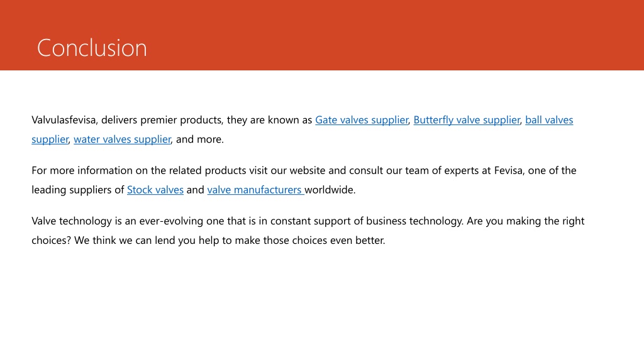Click the 'ball valves' hyperlink text
Viewport: 644px width, 362px height.
(549, 120)
